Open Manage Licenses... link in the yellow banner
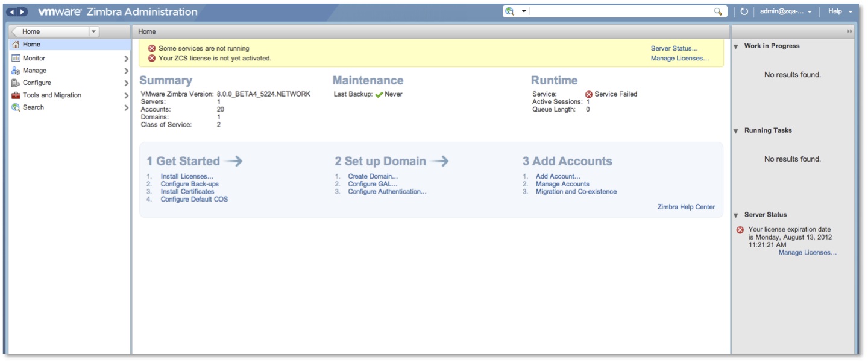 [x=680, y=59]
